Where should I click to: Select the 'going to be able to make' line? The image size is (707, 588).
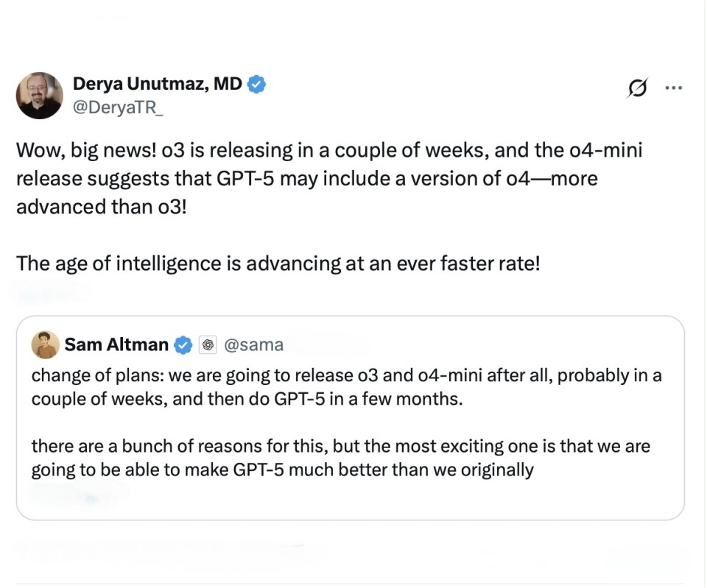[x=282, y=470]
